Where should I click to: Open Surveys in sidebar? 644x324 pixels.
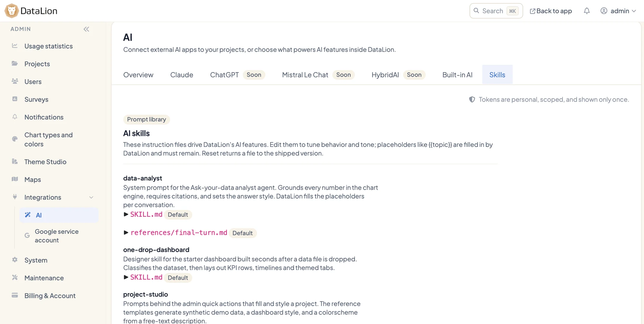pyautogui.click(x=36, y=99)
